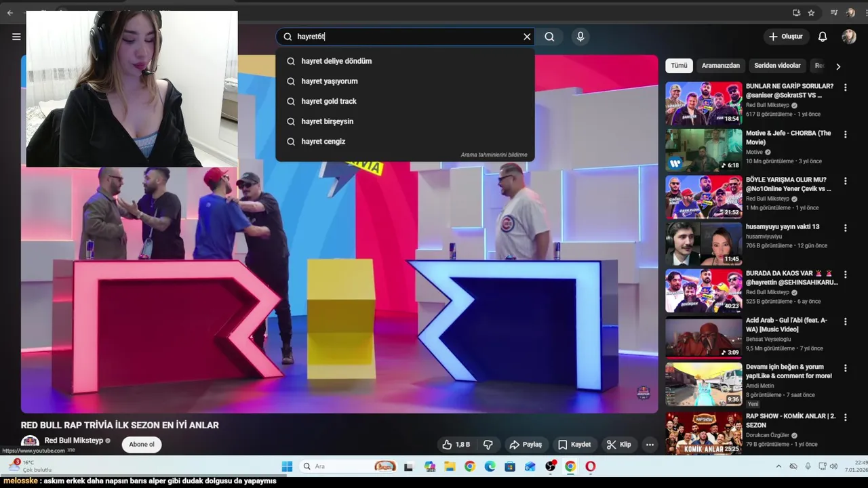This screenshot has height=488, width=868.
Task: Open options for Acid Arab Gul l'Abi video
Action: (845, 321)
